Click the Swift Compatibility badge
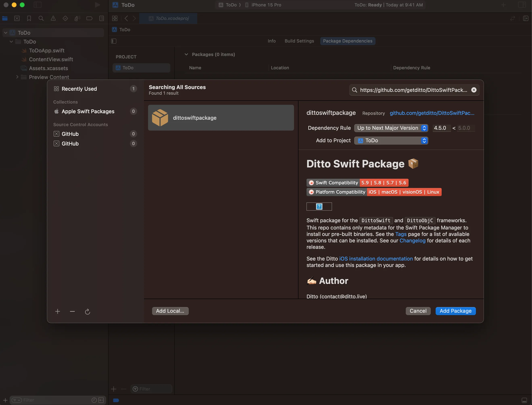Viewport: 532px width, 405px height. tap(357, 183)
